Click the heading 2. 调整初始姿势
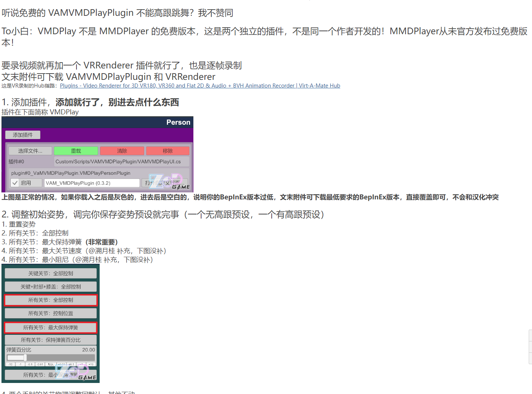 tap(163, 214)
